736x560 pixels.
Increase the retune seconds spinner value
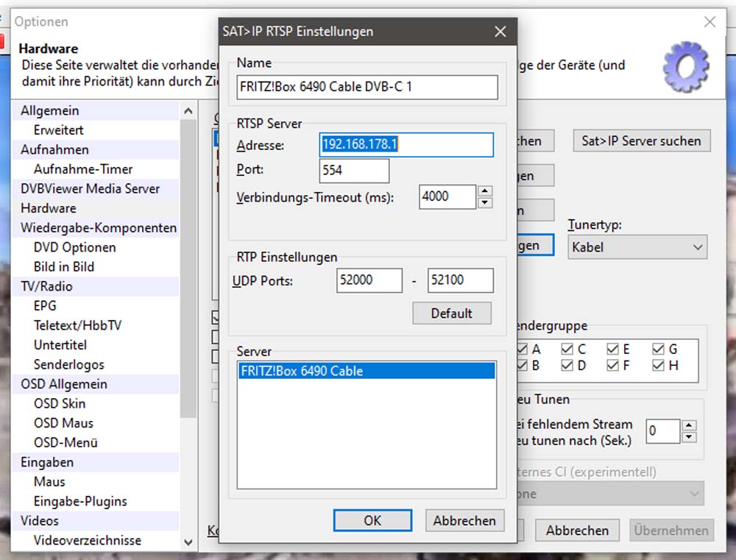coord(688,425)
